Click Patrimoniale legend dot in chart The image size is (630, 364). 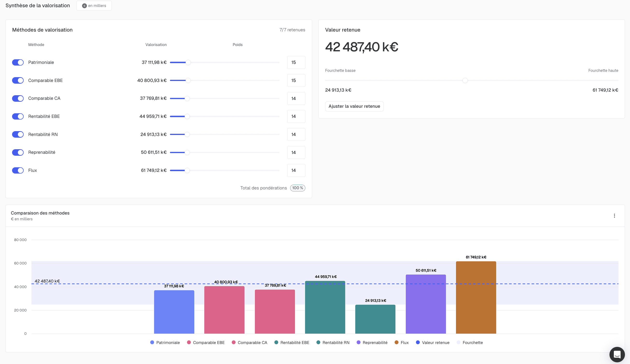tap(152, 343)
